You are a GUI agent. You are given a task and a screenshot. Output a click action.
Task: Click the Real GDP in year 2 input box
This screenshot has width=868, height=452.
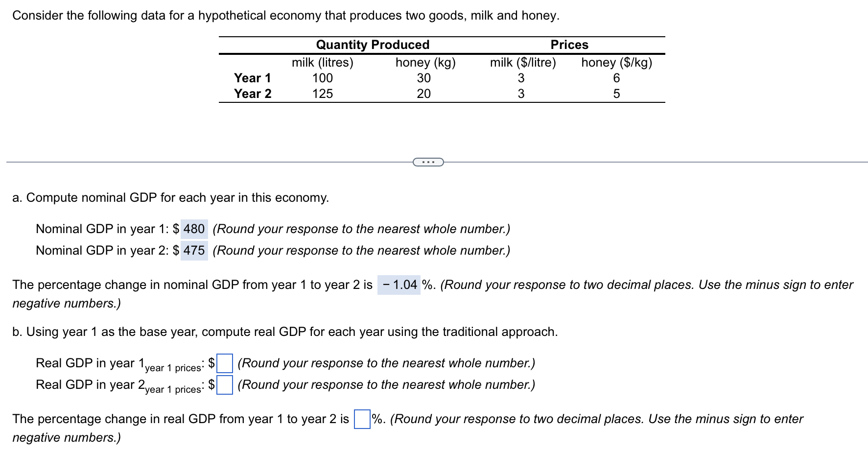(x=224, y=385)
